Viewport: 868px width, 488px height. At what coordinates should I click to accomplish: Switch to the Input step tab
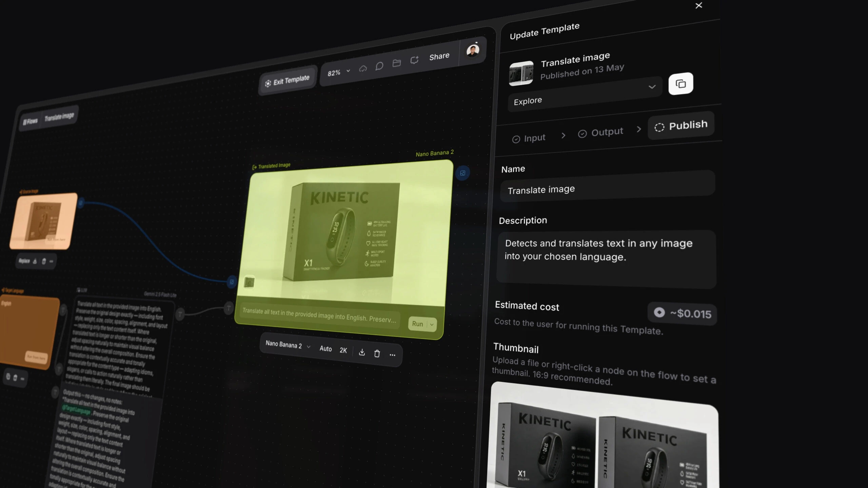tap(529, 138)
